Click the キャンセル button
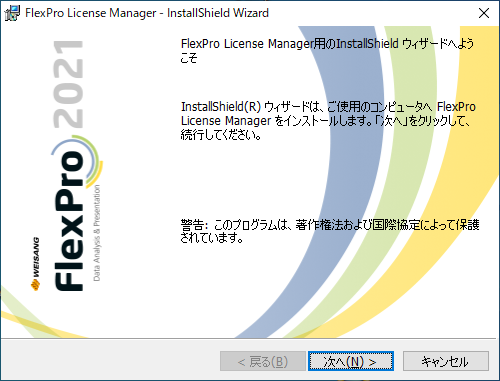Image resolution: width=500 pixels, height=381 pixels. point(446,361)
